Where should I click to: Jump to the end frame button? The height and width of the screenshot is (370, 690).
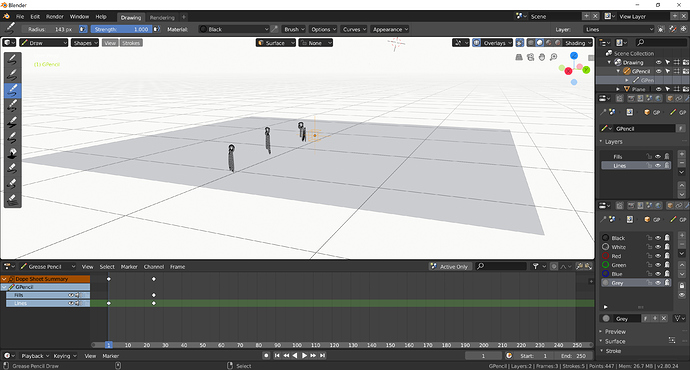pyautogui.click(x=323, y=355)
